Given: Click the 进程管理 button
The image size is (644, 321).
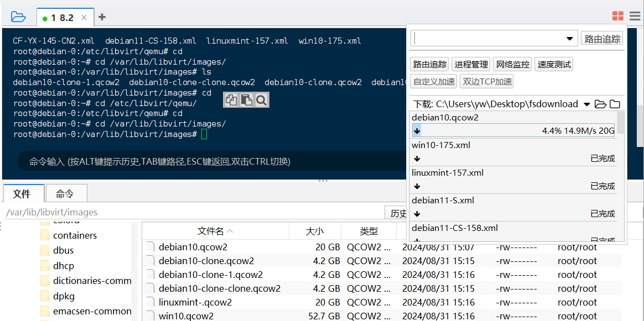Looking at the screenshot, I should pyautogui.click(x=470, y=64).
